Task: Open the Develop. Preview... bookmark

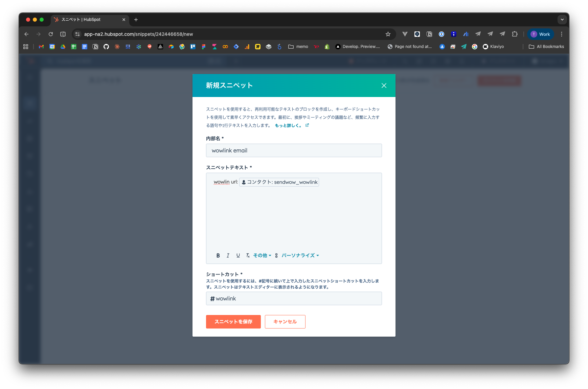Action: tap(358, 47)
